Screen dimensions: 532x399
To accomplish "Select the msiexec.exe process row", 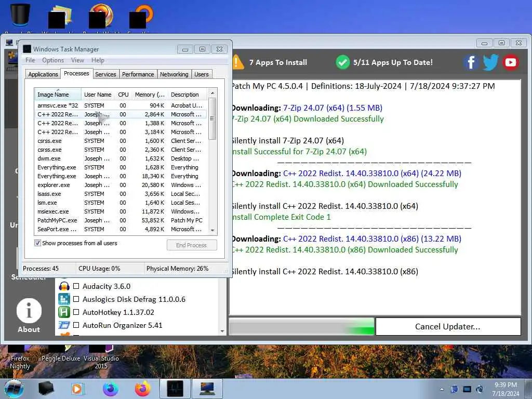I will click(120, 211).
